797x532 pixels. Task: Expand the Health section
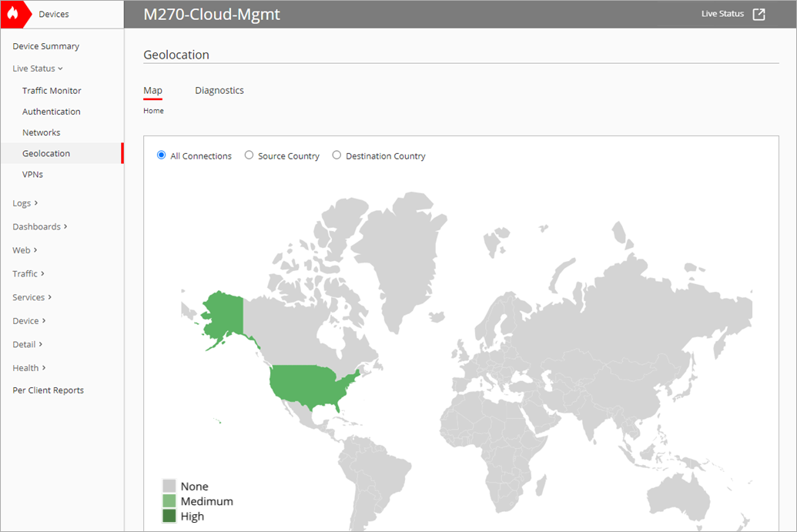[24, 367]
